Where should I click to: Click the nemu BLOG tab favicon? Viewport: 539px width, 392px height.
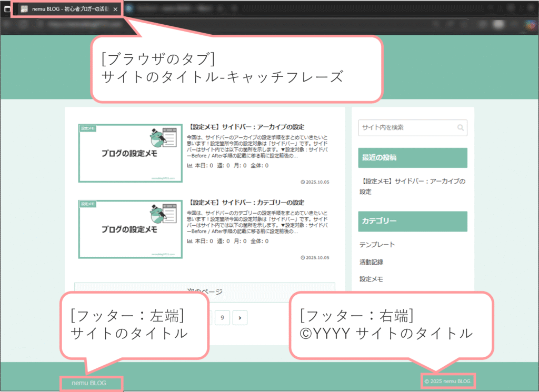point(24,9)
